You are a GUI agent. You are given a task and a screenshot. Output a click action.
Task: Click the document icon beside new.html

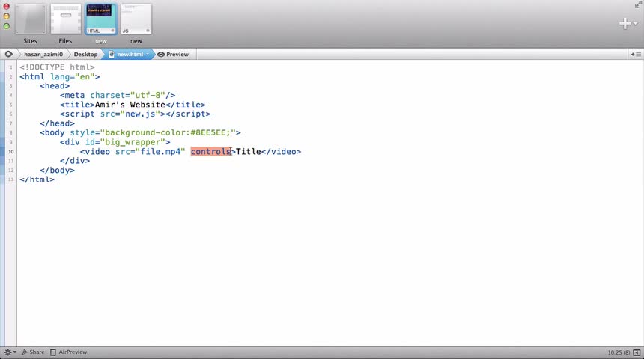click(x=112, y=54)
